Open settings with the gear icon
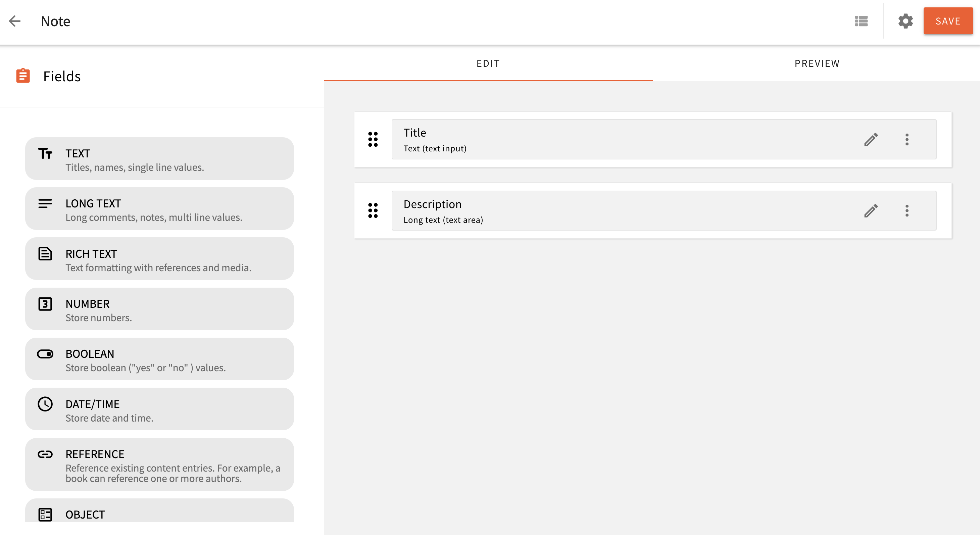This screenshot has width=980, height=535. 905,21
